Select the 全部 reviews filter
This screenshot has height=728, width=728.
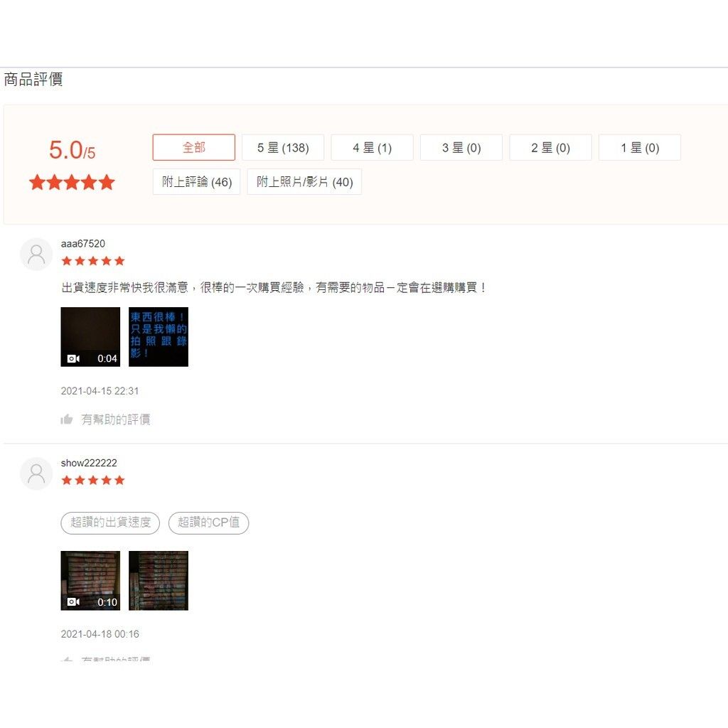[193, 148]
